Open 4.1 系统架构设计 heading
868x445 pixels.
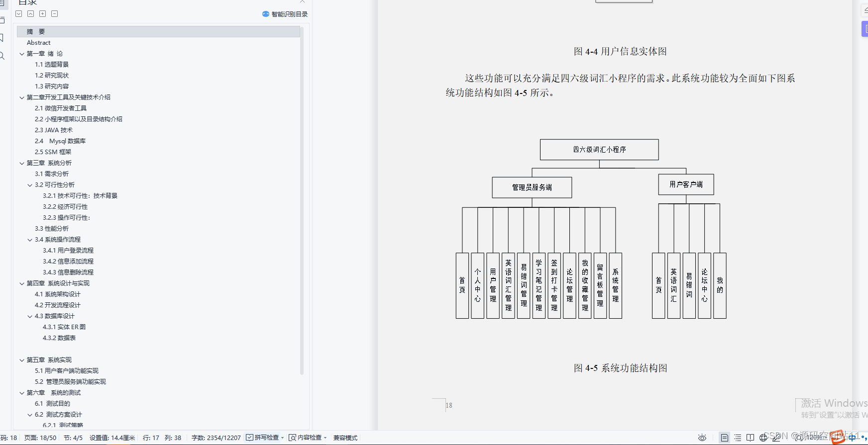[x=58, y=294]
